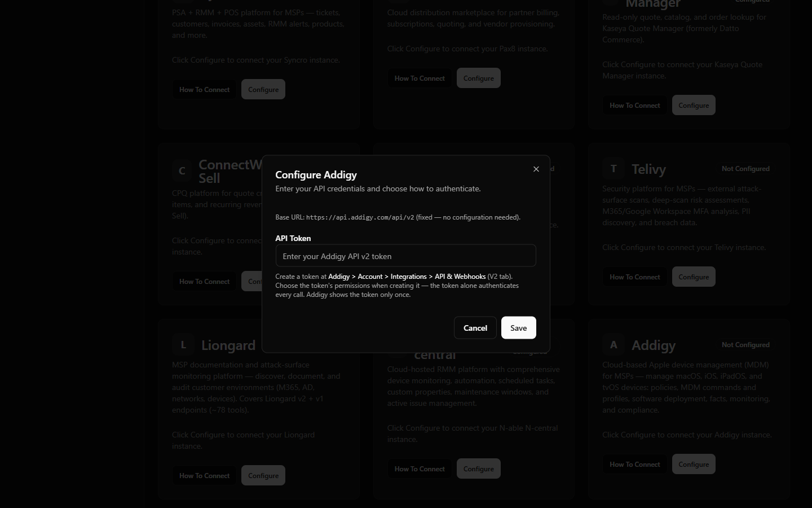Viewport: 812px width, 508px height.
Task: Click the Telivy card title
Action: click(x=648, y=169)
